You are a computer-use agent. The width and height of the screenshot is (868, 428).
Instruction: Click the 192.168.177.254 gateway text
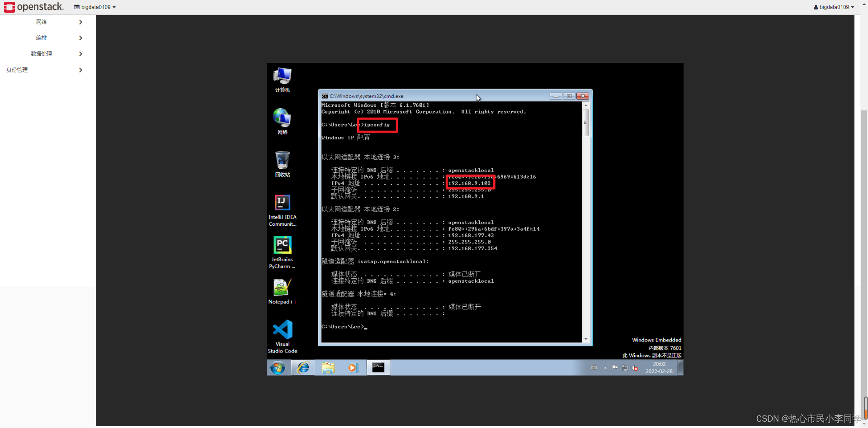[472, 248]
